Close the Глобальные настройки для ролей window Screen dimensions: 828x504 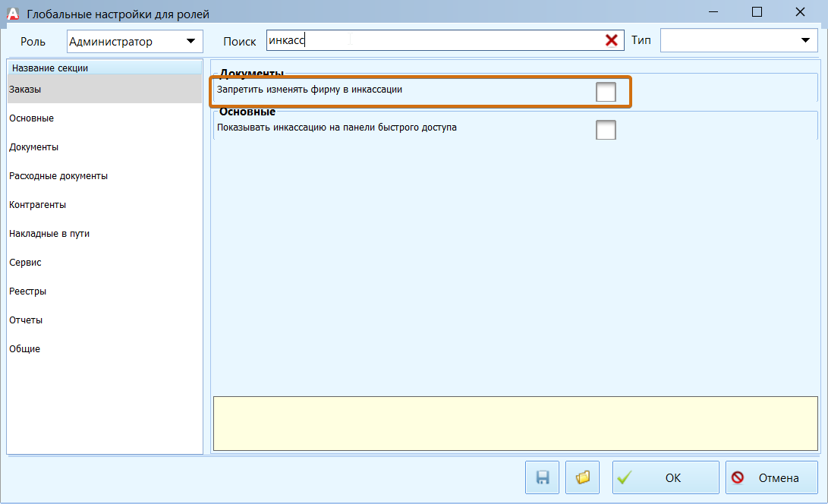coord(800,11)
